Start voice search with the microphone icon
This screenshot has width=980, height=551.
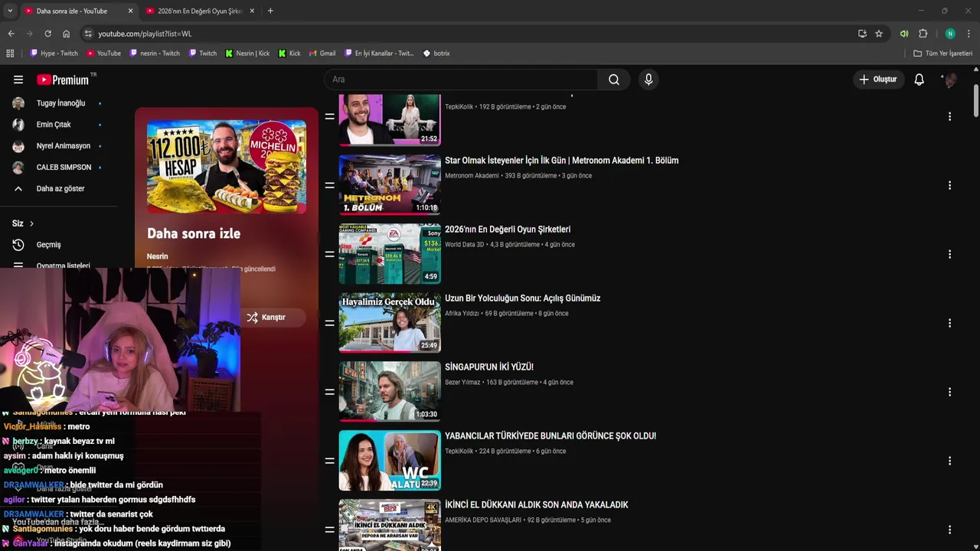(x=648, y=80)
